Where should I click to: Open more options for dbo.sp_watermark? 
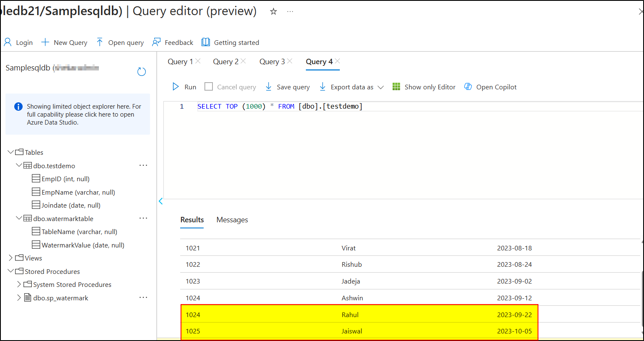(x=143, y=297)
